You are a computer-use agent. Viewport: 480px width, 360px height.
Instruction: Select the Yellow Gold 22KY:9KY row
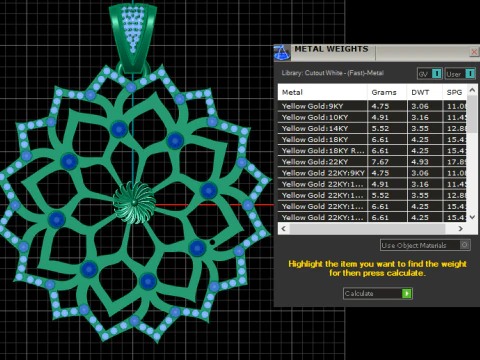click(372, 173)
